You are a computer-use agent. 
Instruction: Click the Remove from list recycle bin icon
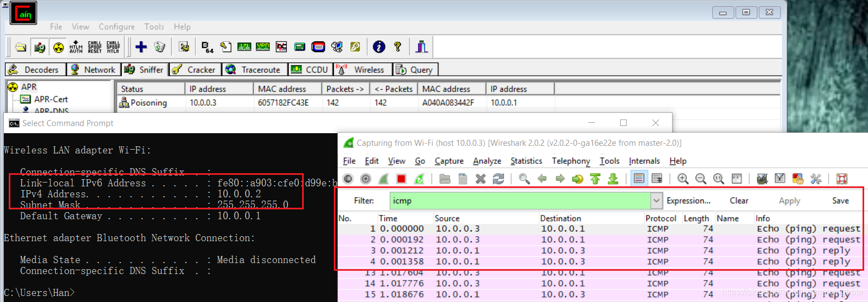(159, 47)
